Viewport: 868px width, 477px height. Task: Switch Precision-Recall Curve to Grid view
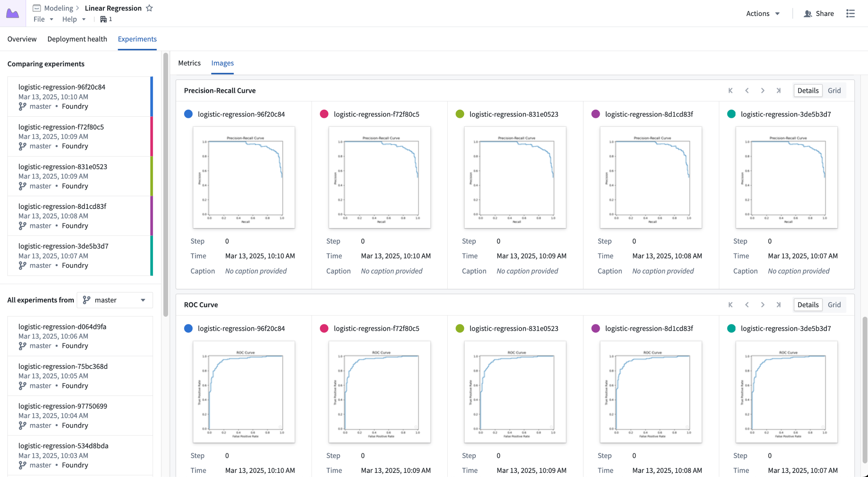(x=834, y=91)
